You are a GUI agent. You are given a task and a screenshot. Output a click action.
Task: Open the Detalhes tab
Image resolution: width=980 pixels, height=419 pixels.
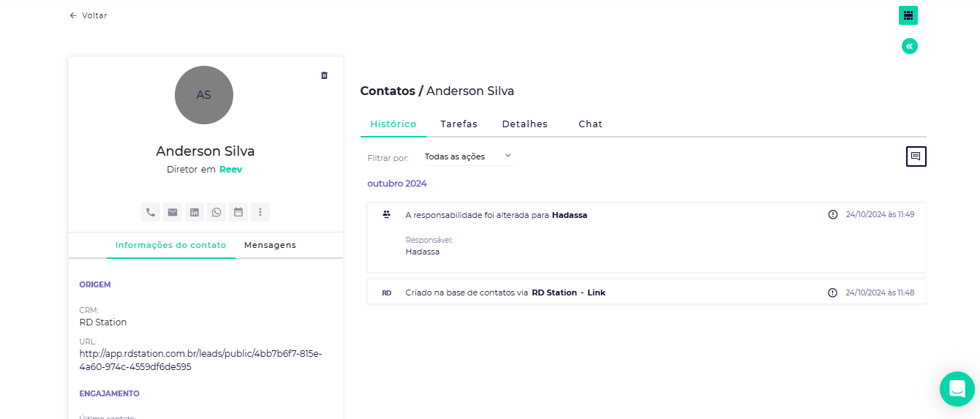click(524, 124)
